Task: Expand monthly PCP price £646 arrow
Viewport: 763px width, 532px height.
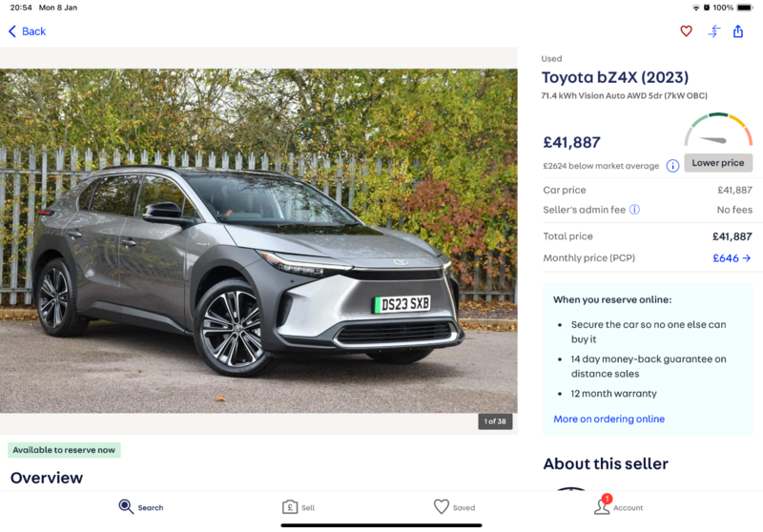Action: 732,258
